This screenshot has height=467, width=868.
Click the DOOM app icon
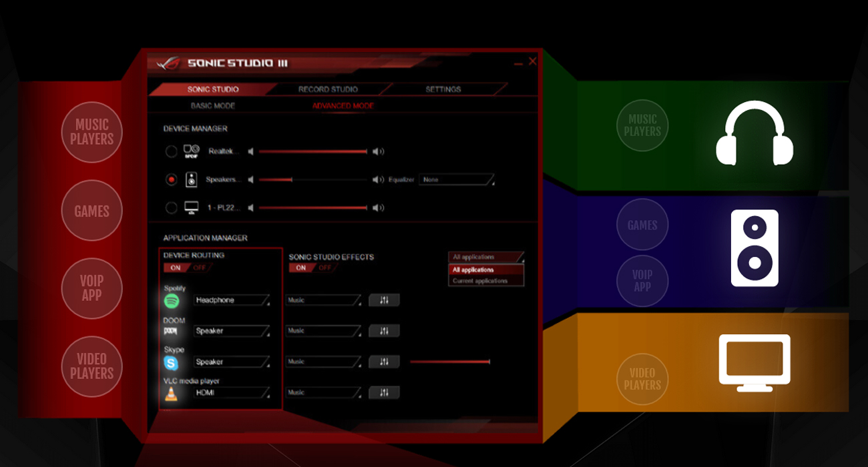[171, 331]
